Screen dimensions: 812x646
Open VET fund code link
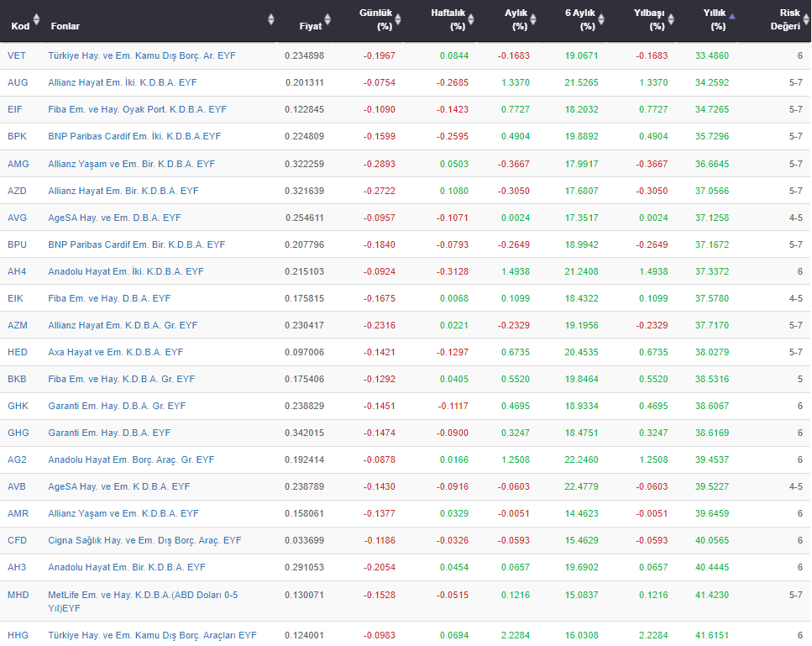click(x=17, y=55)
